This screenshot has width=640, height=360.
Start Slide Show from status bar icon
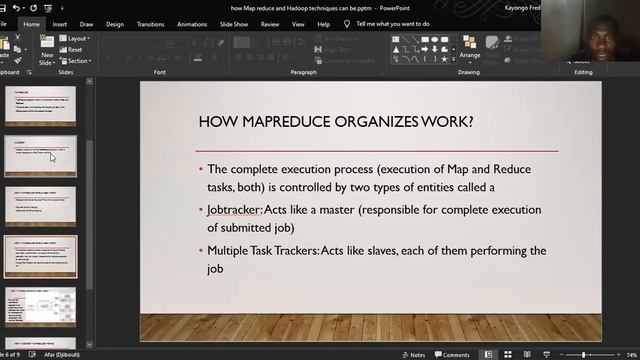coord(547,354)
